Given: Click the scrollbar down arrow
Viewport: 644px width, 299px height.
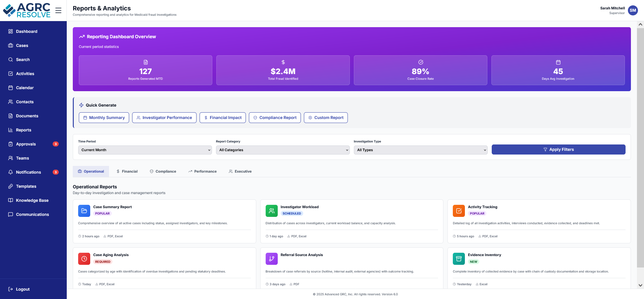Looking at the screenshot, I should pos(640,285).
